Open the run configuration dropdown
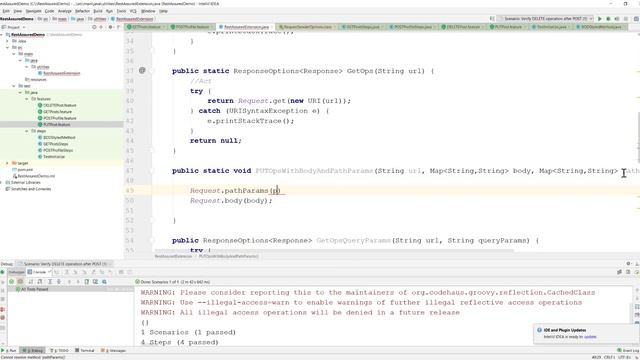The width and height of the screenshot is (640, 360). click(x=546, y=19)
